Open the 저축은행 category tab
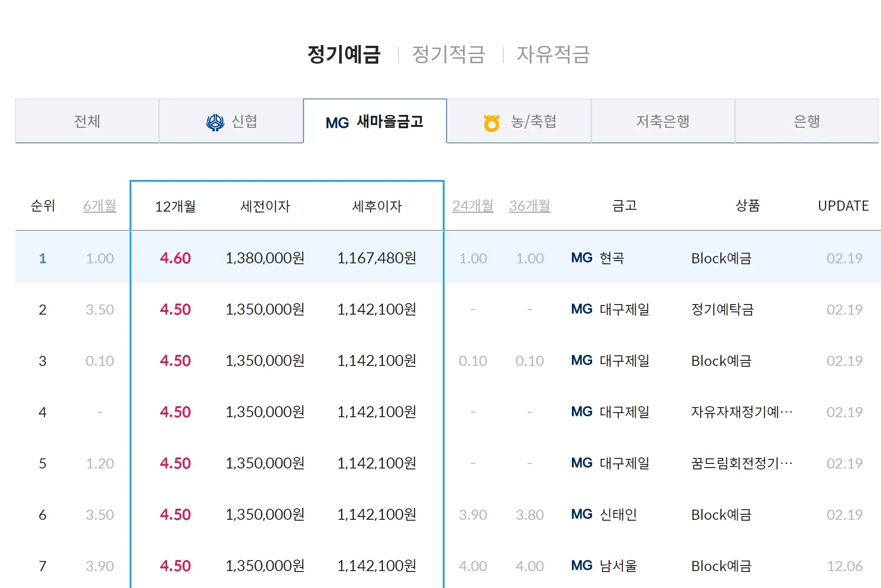Viewport: 881px width, 588px height. point(663,121)
